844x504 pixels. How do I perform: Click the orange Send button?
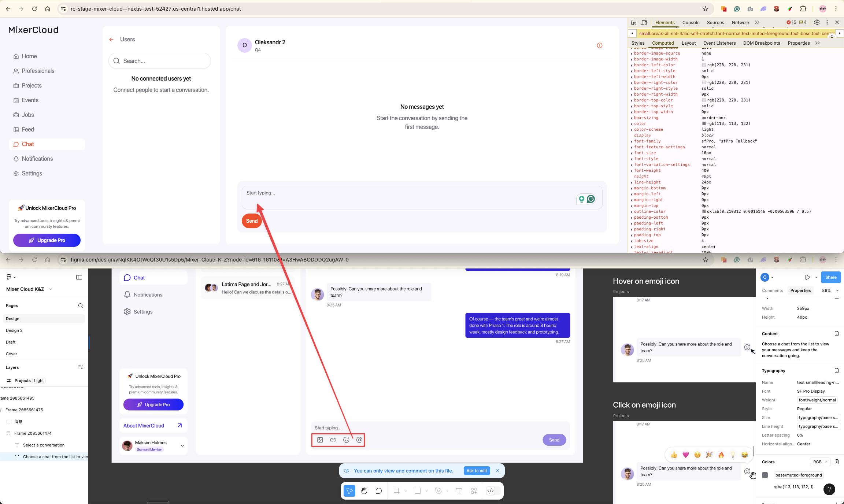pos(252,221)
